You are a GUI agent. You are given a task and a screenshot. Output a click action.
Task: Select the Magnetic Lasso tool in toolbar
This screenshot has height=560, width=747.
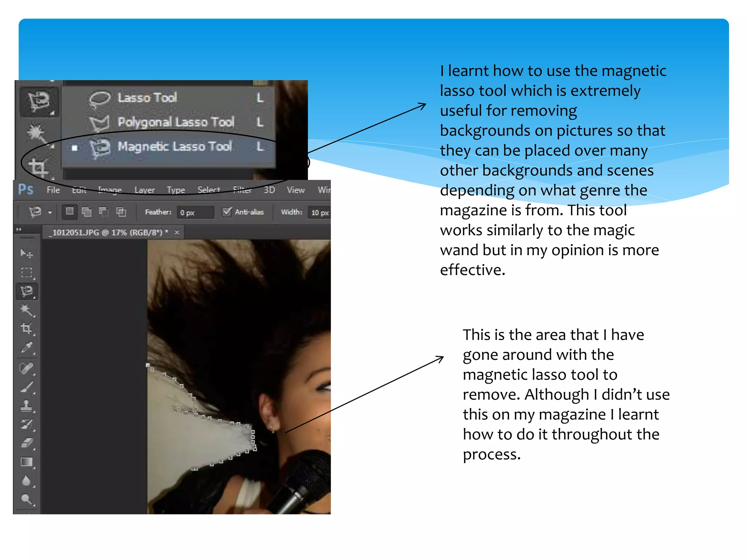pyautogui.click(x=27, y=291)
